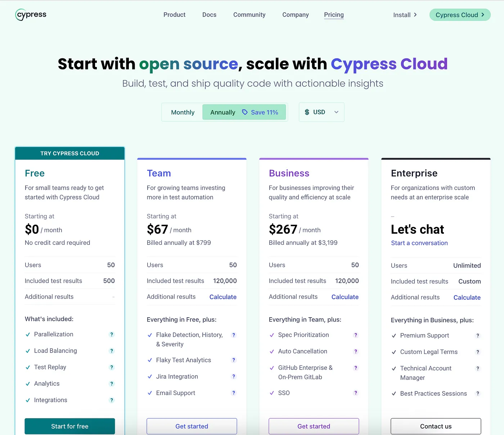Image resolution: width=504 pixels, height=435 pixels.
Task: Click Start a conversation link
Action: pos(419,243)
